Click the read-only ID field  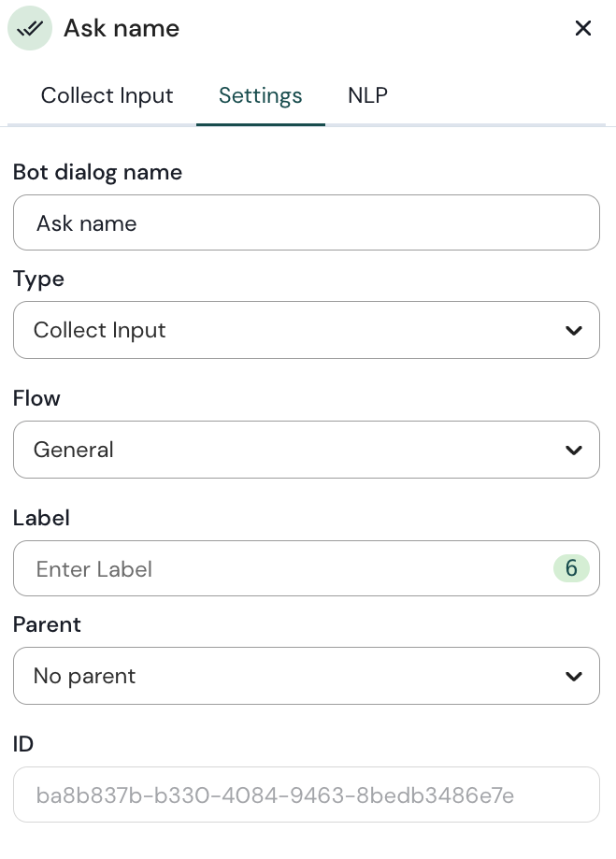point(306,795)
